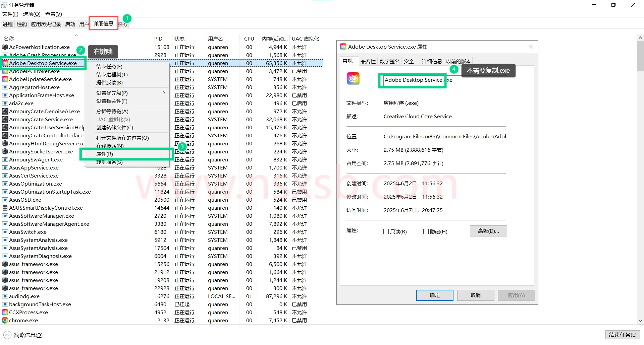This screenshot has width=644, height=345.
Task: Sort by the 名称 column header
Action: (x=76, y=39)
